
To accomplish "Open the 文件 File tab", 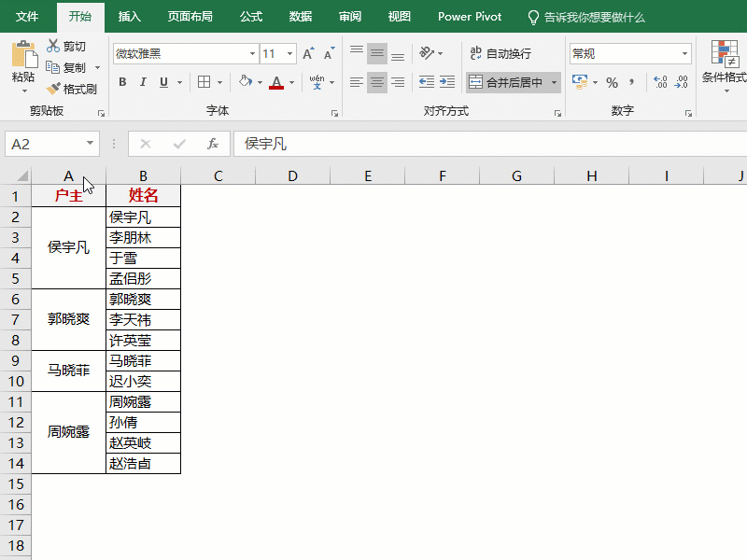I will point(27,17).
